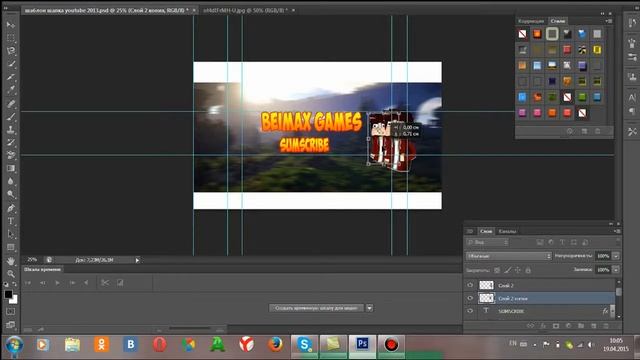The width and height of the screenshot is (640, 360).
Task: Play the timeline
Action: [x=57, y=282]
